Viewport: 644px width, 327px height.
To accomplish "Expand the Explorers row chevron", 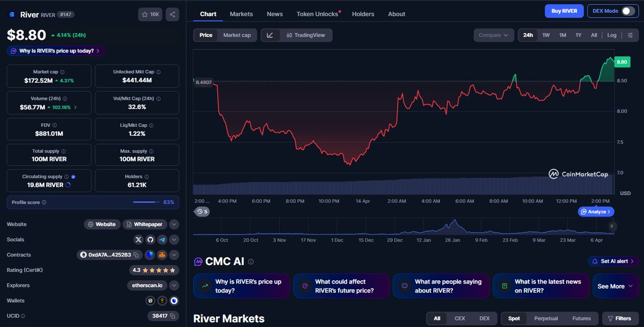I will pos(174,286).
